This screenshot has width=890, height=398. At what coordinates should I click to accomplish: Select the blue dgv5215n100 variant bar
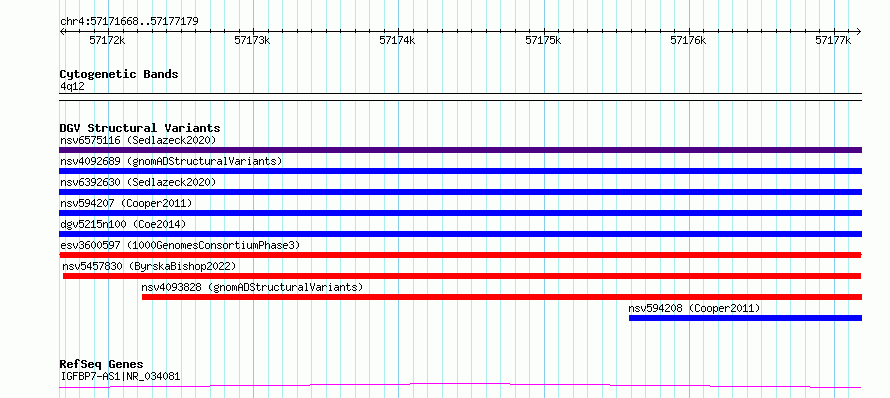[x=460, y=234]
